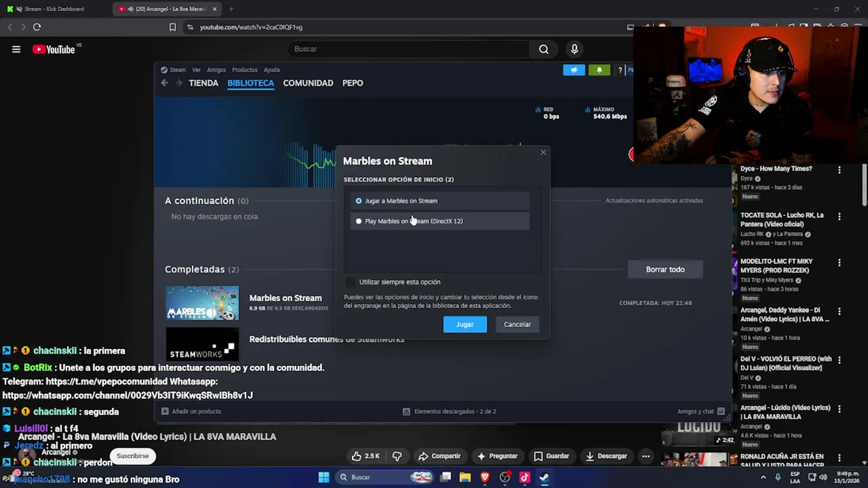
Task: Open Steam PEPO profile tab
Action: tap(353, 83)
